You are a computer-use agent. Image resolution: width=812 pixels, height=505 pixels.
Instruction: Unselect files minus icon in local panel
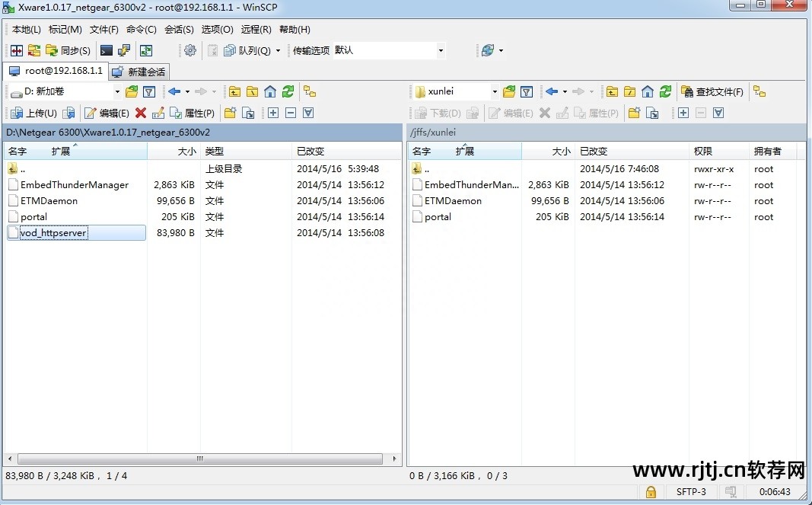pos(291,113)
